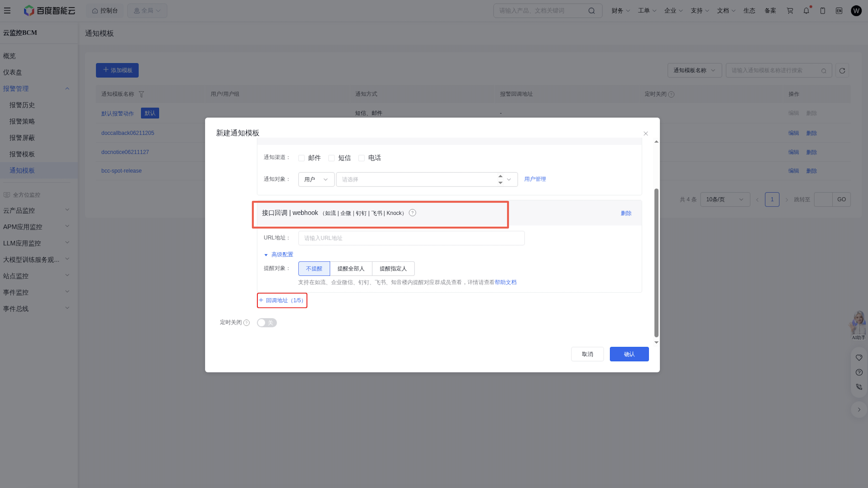This screenshot has width=868, height=488.
Task: Click the shopping cart icon
Action: click(790, 11)
